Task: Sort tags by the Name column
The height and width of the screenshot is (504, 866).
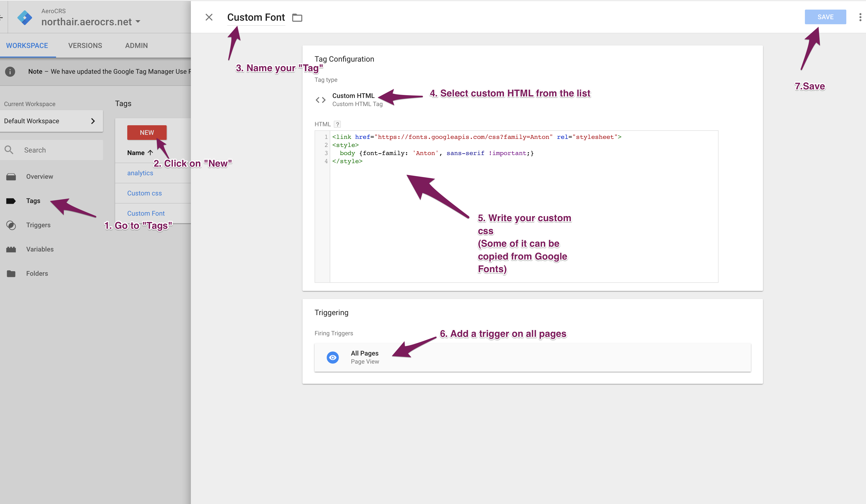Action: click(140, 153)
